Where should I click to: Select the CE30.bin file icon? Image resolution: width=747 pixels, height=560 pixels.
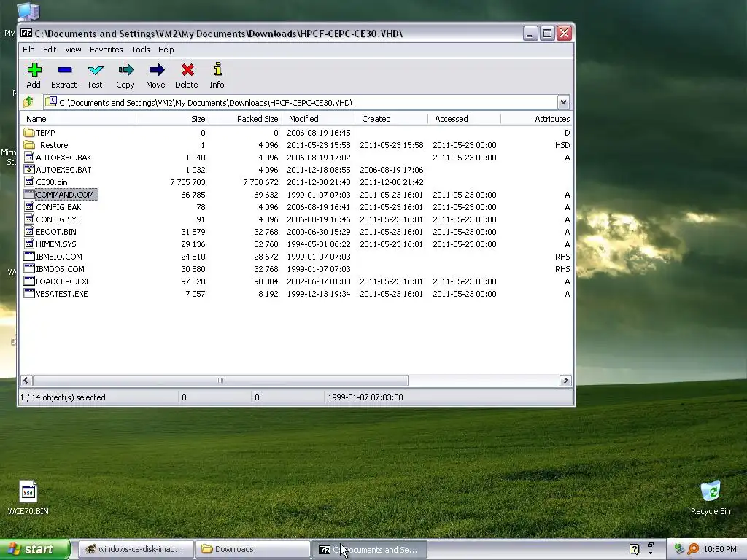(x=29, y=182)
